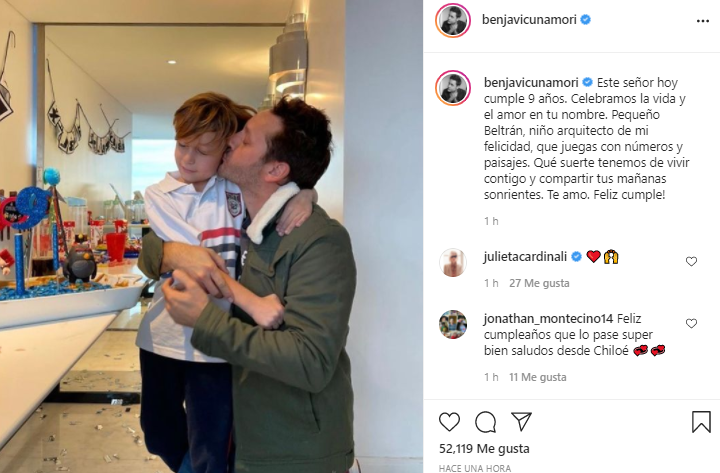The height and width of the screenshot is (473, 720).
Task: Open the three-dot more options menu
Action: (703, 21)
